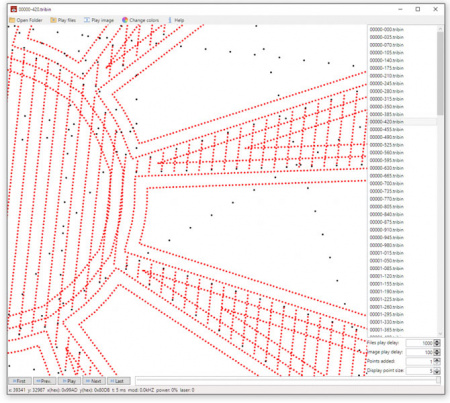Adjust Image play delay stepper arrows
The width and height of the screenshot is (450, 403).
click(437, 352)
